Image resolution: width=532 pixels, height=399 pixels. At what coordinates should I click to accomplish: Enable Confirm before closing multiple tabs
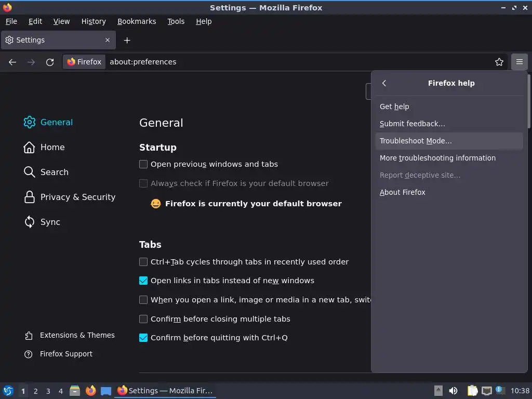pyautogui.click(x=143, y=319)
